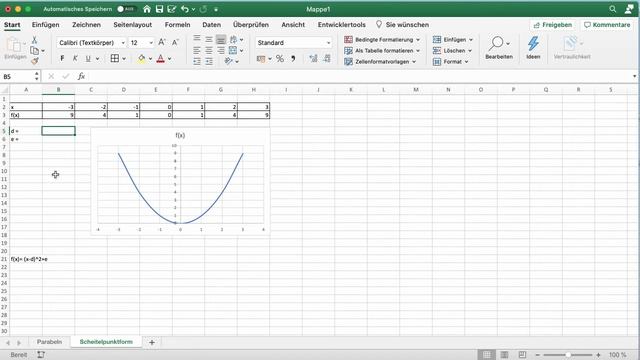The width and height of the screenshot is (640, 360).
Task: Add a new sheet with plus button
Action: [152, 342]
